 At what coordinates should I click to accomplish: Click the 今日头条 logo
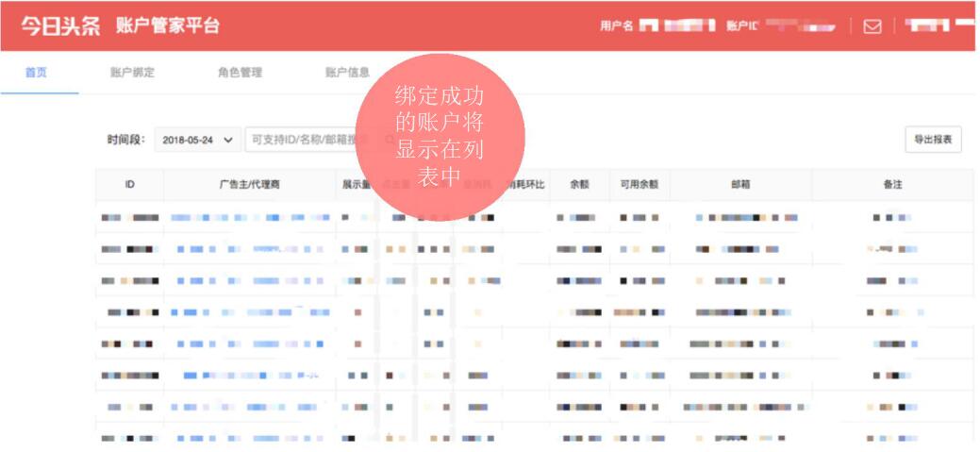(x=60, y=25)
